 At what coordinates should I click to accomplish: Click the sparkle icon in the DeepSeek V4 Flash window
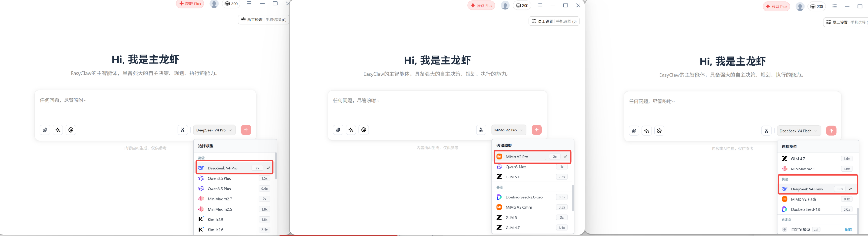click(x=647, y=131)
